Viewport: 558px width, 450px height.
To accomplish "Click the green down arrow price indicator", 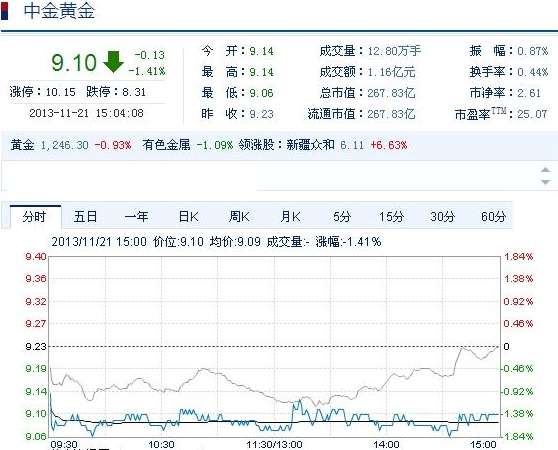I will coord(113,62).
